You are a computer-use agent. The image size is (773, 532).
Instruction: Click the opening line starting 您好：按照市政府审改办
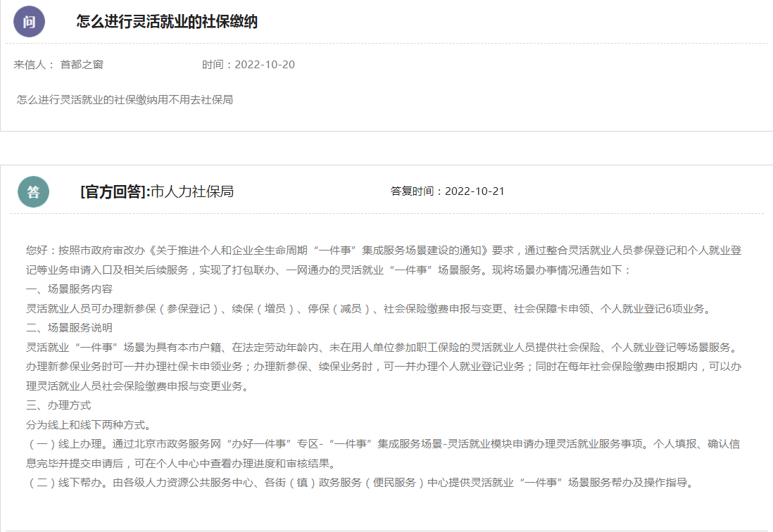pos(384,251)
